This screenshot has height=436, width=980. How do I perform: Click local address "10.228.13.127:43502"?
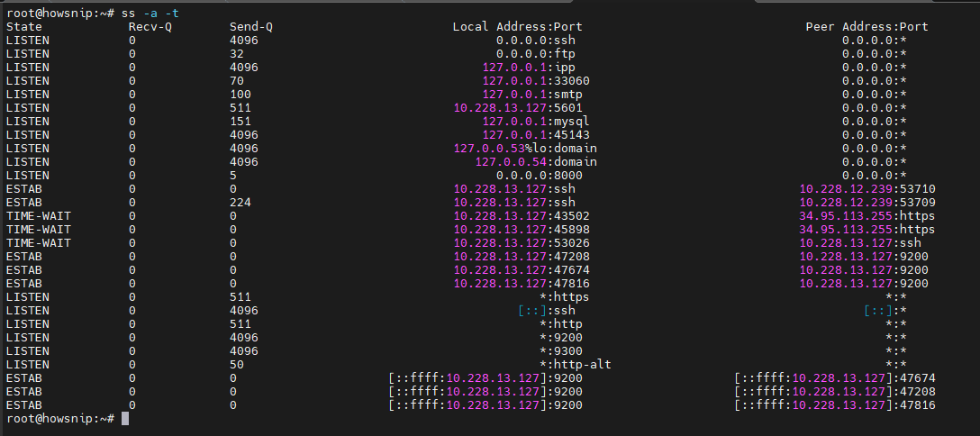[x=522, y=215]
